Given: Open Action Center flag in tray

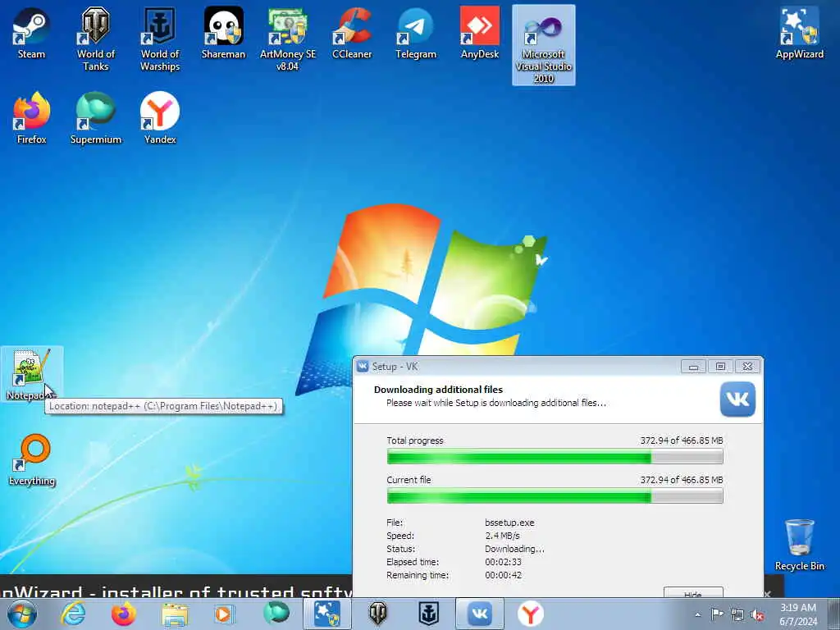Looking at the screenshot, I should (x=717, y=614).
